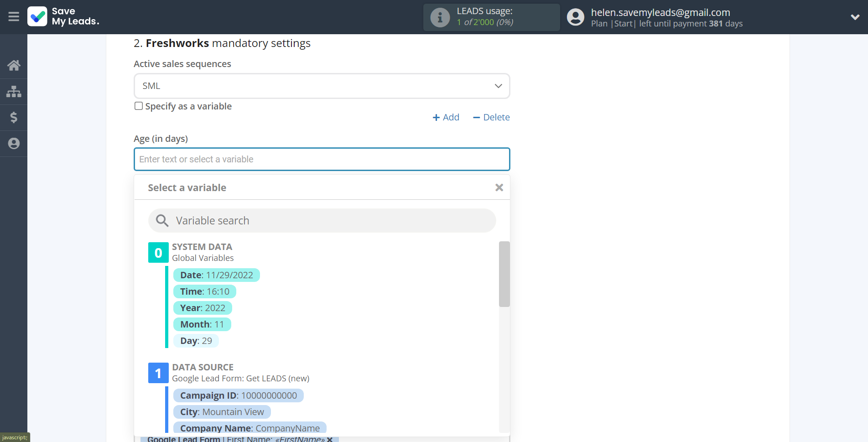Click the search magnifier icon
868x442 pixels.
(162, 221)
